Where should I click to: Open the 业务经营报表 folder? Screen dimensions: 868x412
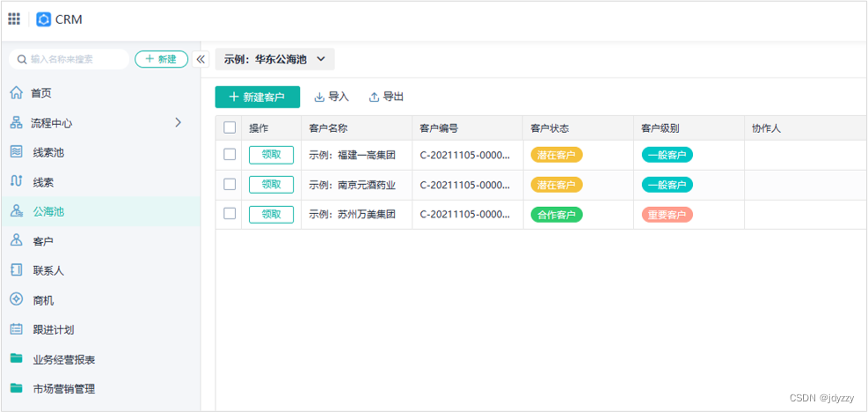click(x=101, y=359)
